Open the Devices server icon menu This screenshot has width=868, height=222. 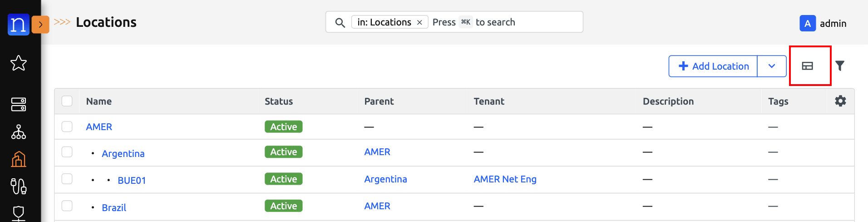(19, 104)
